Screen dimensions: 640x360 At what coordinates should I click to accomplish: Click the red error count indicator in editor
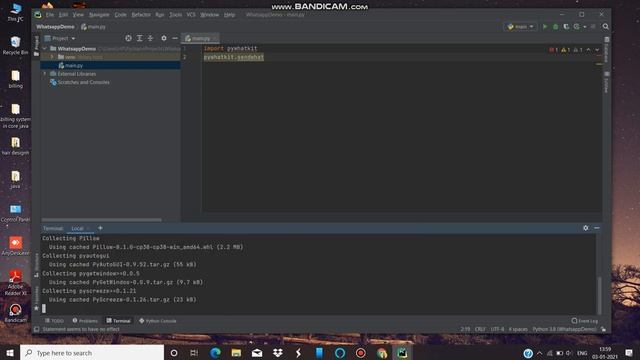point(553,50)
